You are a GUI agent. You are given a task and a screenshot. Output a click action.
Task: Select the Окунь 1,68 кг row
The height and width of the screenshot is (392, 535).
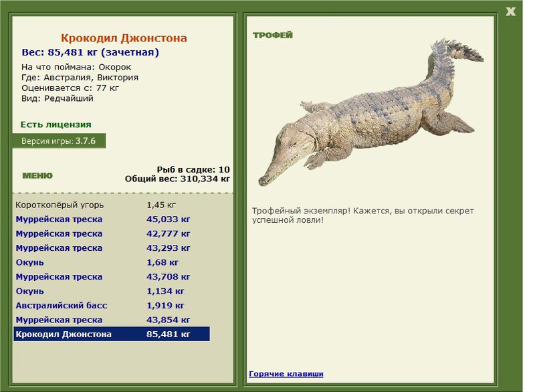pyautogui.click(x=112, y=262)
